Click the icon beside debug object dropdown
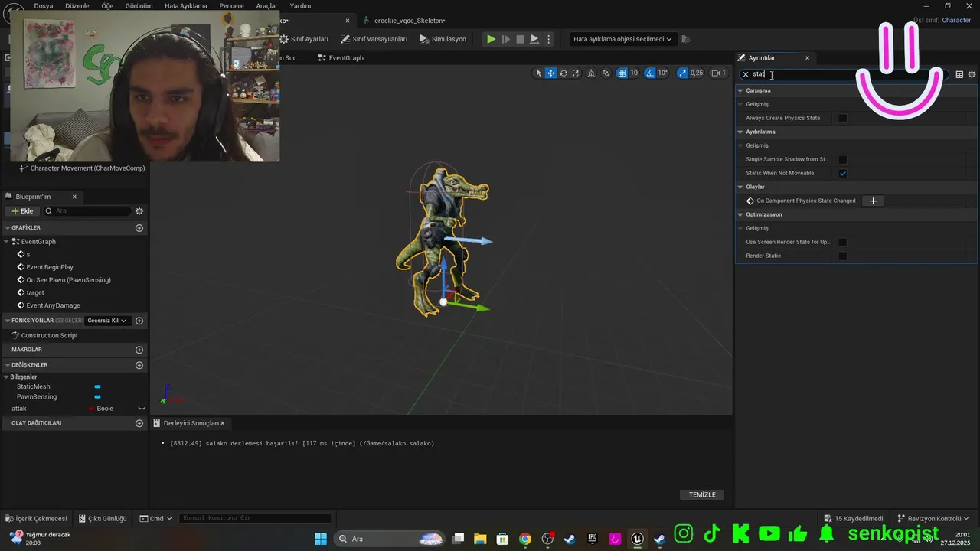Viewport: 980px width, 551px height. [x=686, y=39]
